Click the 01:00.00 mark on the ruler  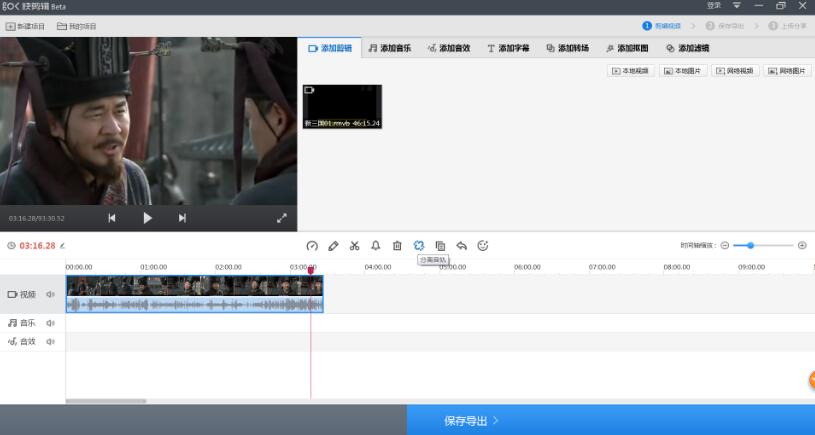pos(153,267)
